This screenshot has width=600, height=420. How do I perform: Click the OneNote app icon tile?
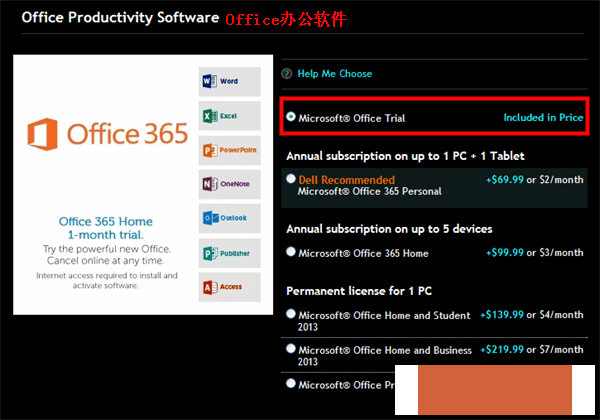tap(230, 184)
